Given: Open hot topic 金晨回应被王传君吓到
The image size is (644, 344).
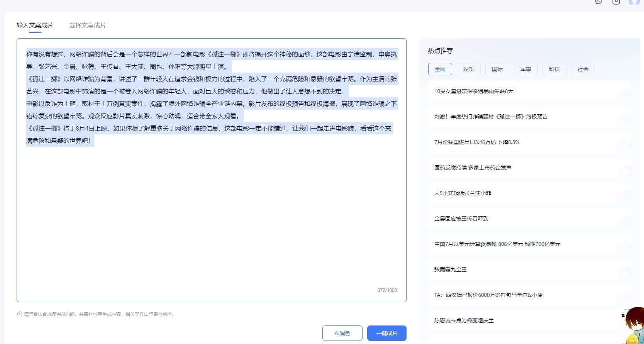Looking at the screenshot, I should click(x=530, y=219).
